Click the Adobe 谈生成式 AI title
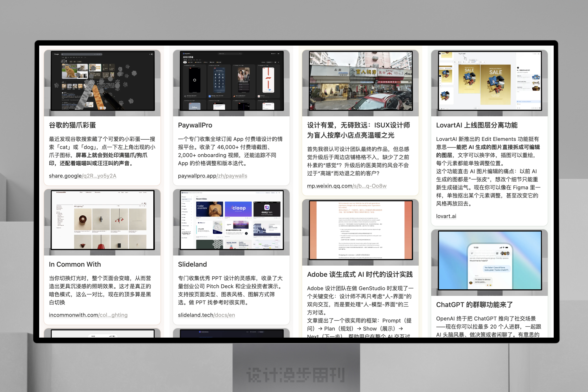This screenshot has height=392, width=588. 360,274
